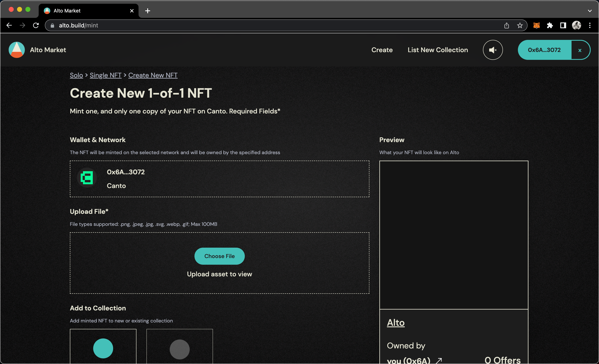Screen dimensions: 599x364
Task: Go to Single NFT breadcrumb link
Action: pyautogui.click(x=105, y=75)
